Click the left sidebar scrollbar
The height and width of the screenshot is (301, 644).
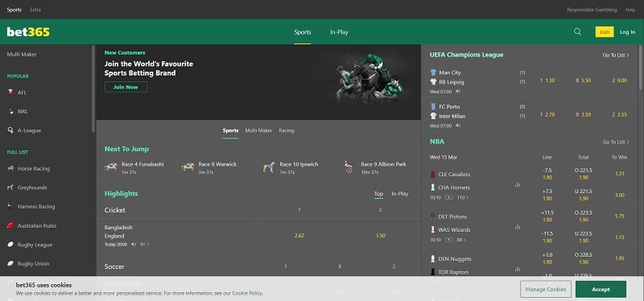point(93,89)
